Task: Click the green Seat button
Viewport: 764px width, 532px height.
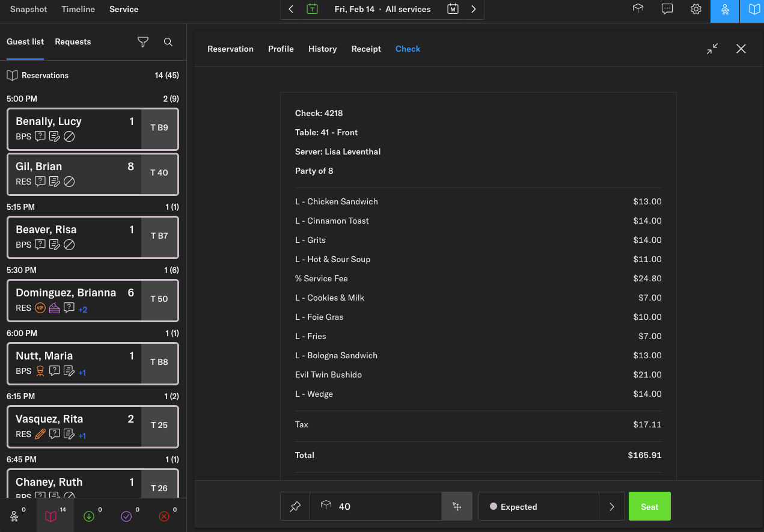Action: [x=649, y=506]
